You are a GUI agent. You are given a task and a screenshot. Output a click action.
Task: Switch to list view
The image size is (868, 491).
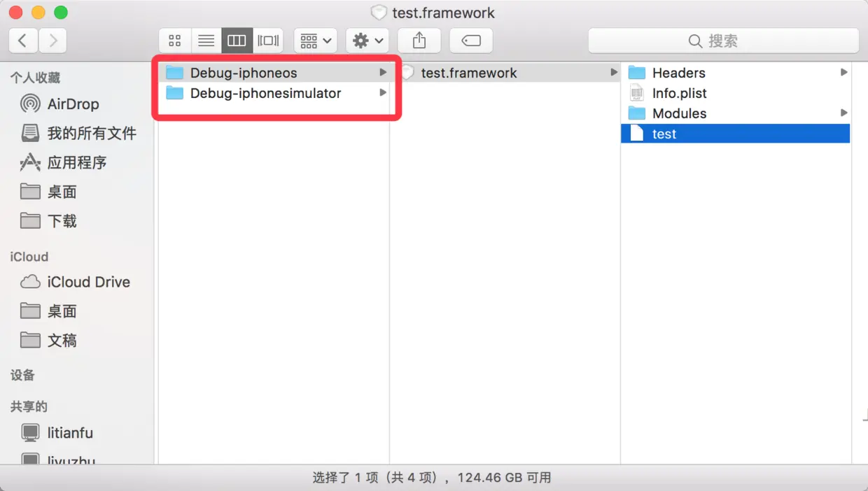[206, 41]
